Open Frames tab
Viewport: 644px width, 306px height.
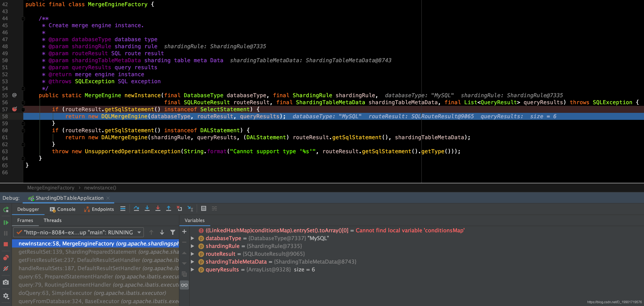25,220
